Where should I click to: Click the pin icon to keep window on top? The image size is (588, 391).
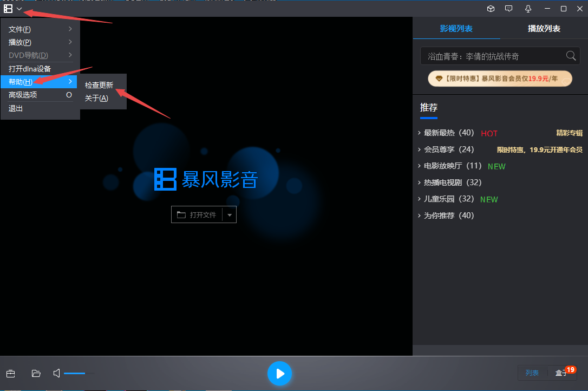528,9
